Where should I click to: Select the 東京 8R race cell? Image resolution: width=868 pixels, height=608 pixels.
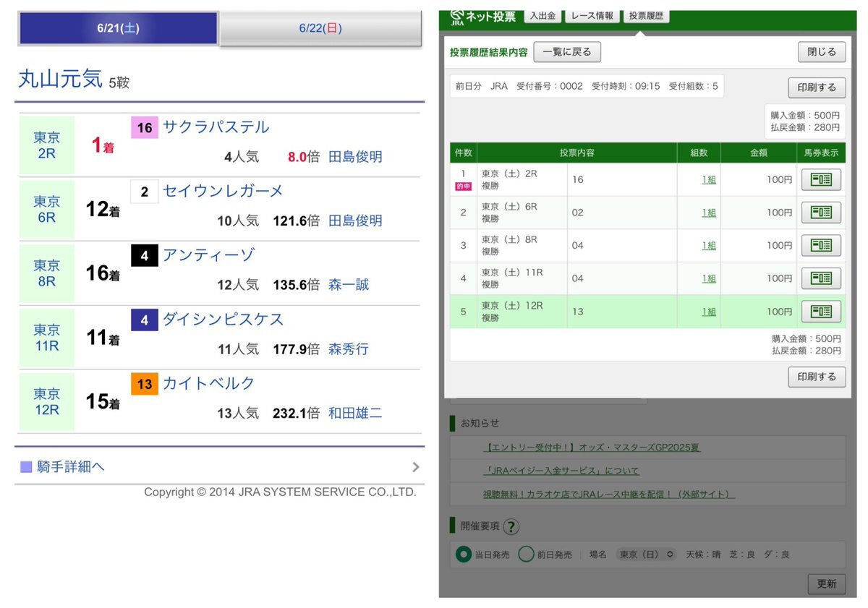pyautogui.click(x=47, y=273)
